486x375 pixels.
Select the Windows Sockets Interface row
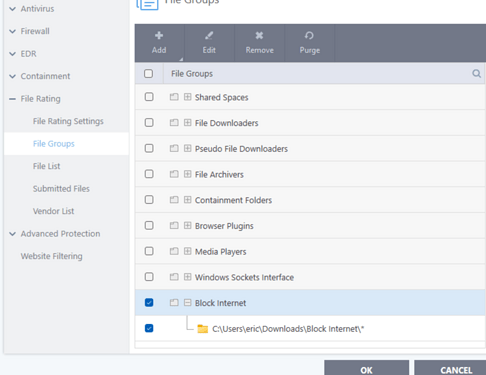pyautogui.click(x=310, y=277)
